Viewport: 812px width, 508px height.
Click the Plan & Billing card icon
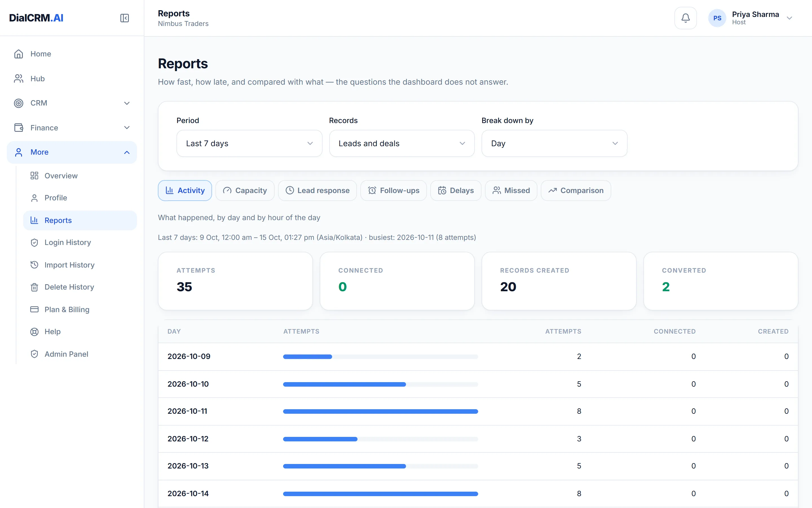tap(34, 309)
